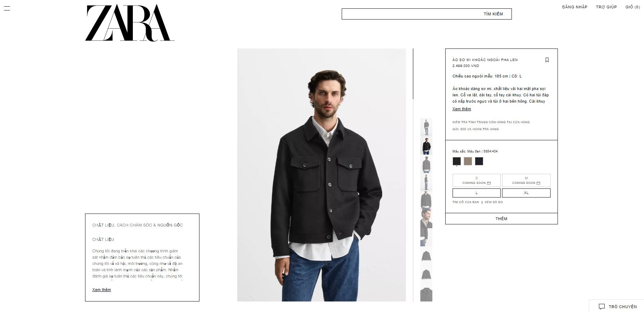Click envelope notify icon for size M

[538, 183]
